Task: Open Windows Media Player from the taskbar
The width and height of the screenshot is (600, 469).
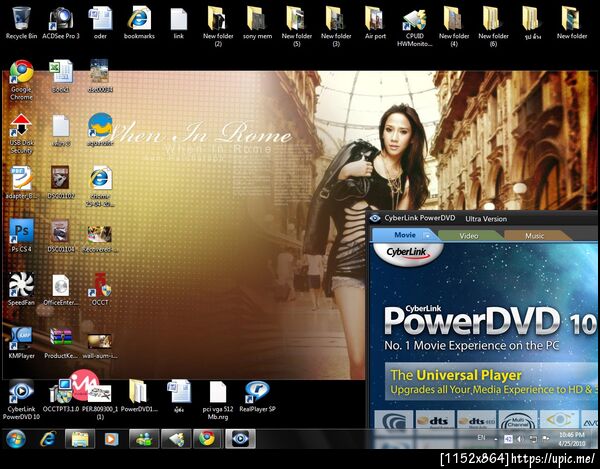Action: point(111,438)
